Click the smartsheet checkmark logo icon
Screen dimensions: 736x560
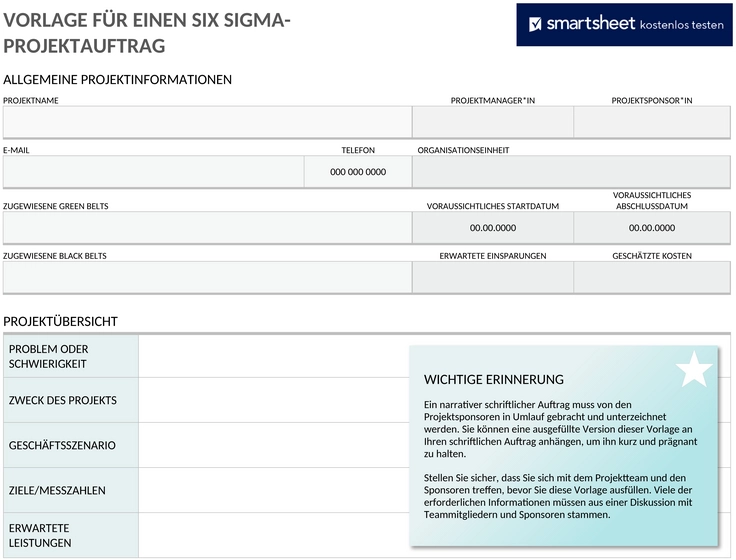coord(535,24)
